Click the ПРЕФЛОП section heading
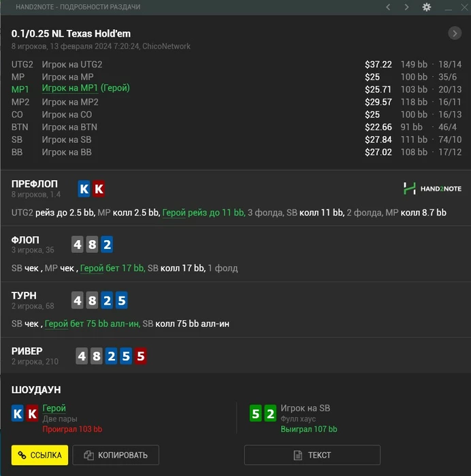 pos(34,184)
